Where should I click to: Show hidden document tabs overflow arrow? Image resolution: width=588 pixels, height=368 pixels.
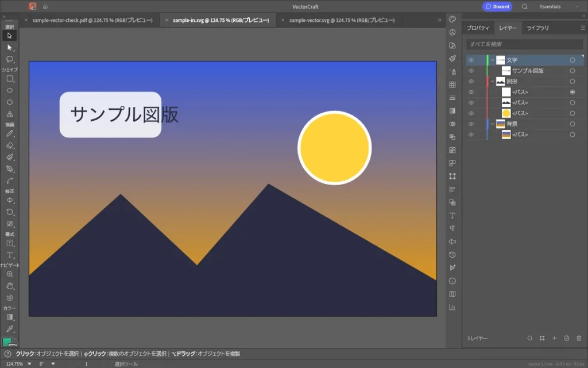tap(439, 20)
